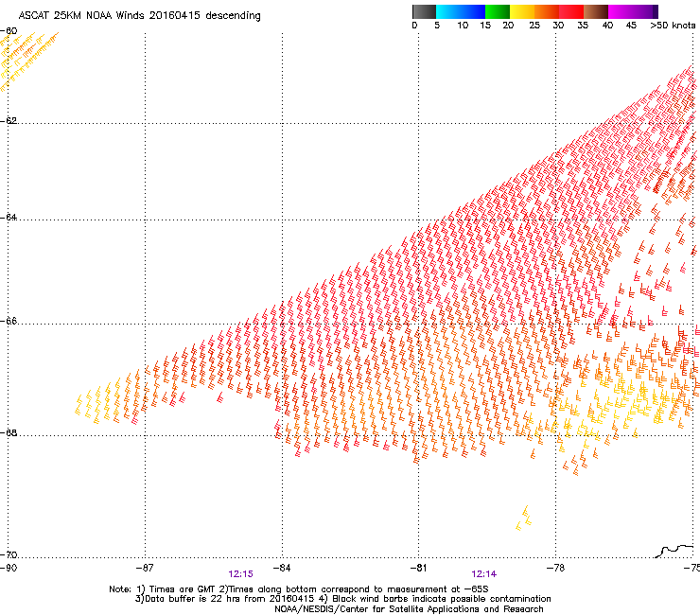
Task: Click the brown 35–40 knots color segment
Action: point(596,11)
